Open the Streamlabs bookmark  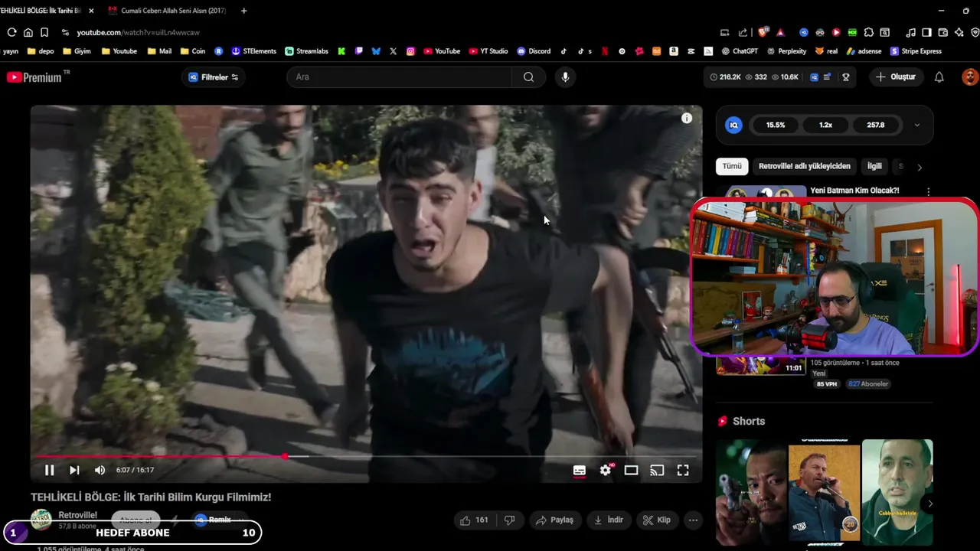(x=306, y=51)
